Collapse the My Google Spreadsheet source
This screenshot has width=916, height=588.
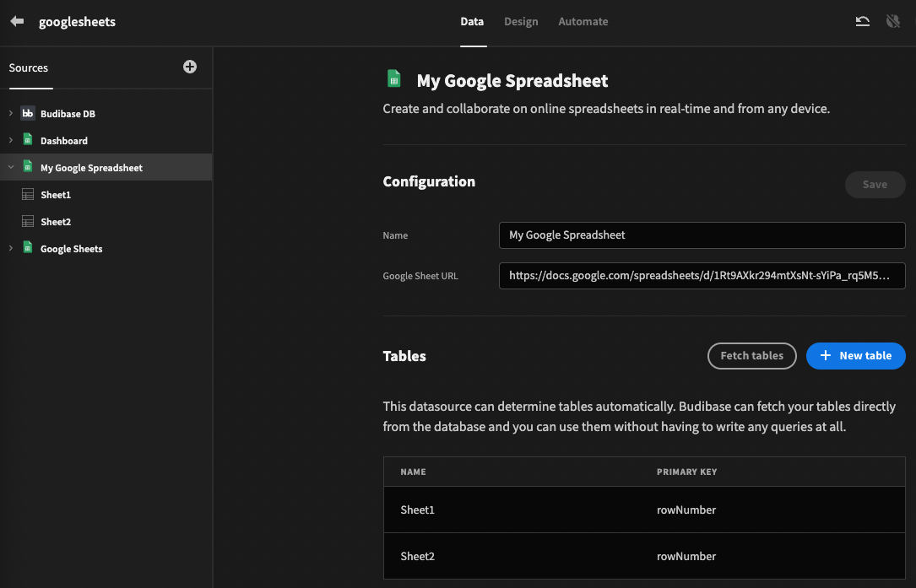10,167
